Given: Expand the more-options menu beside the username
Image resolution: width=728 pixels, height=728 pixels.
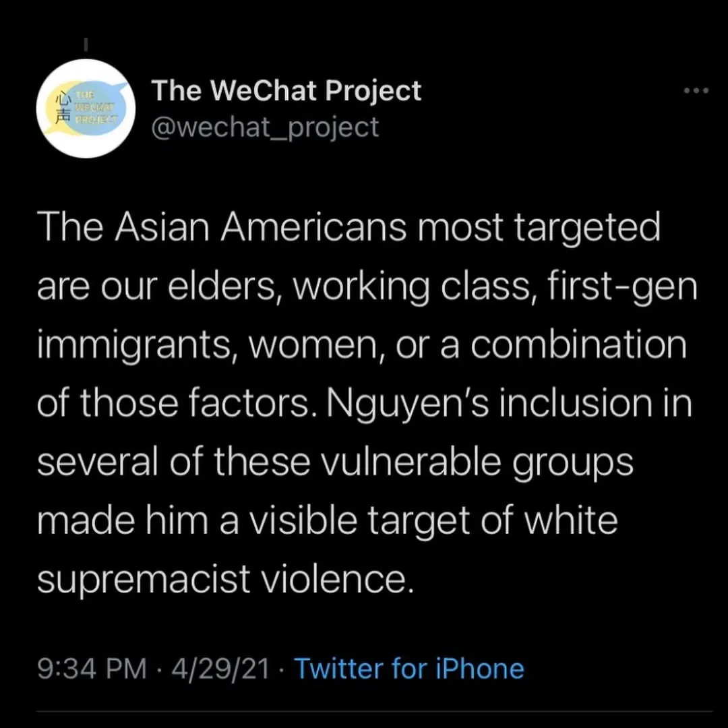Looking at the screenshot, I should pyautogui.click(x=695, y=90).
